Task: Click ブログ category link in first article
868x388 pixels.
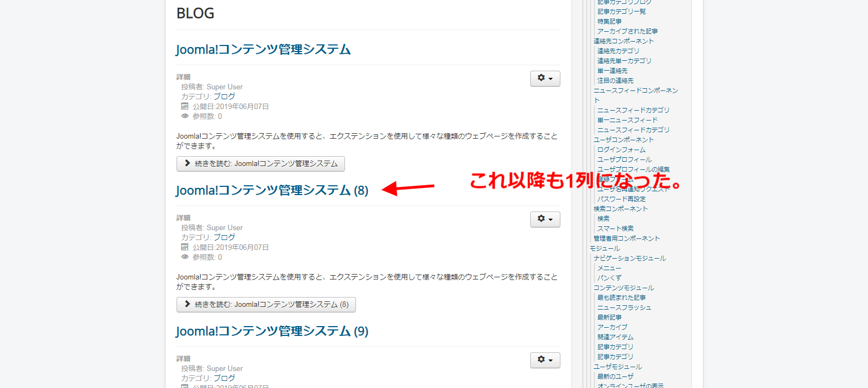Action: click(224, 96)
